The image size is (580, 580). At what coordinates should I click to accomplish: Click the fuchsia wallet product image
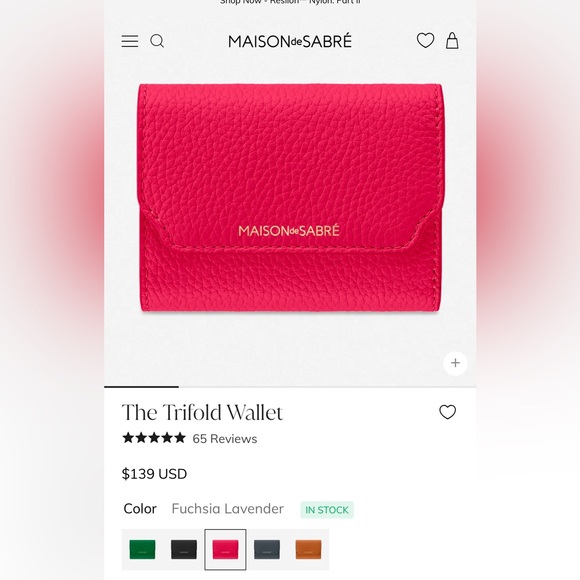coord(290,198)
